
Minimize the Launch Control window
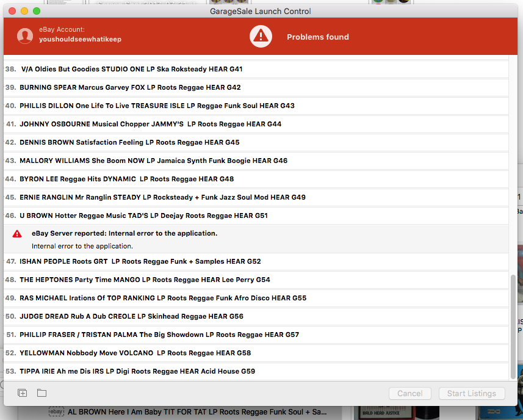[x=24, y=11]
